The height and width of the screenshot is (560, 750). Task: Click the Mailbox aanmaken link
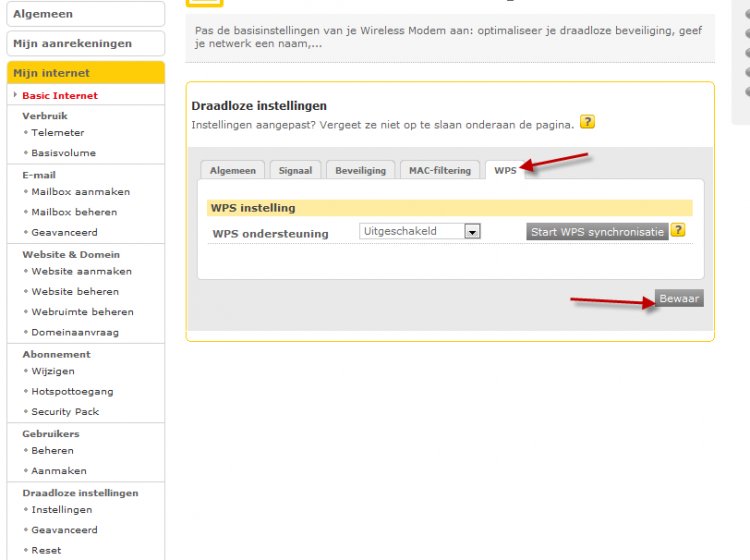point(80,192)
